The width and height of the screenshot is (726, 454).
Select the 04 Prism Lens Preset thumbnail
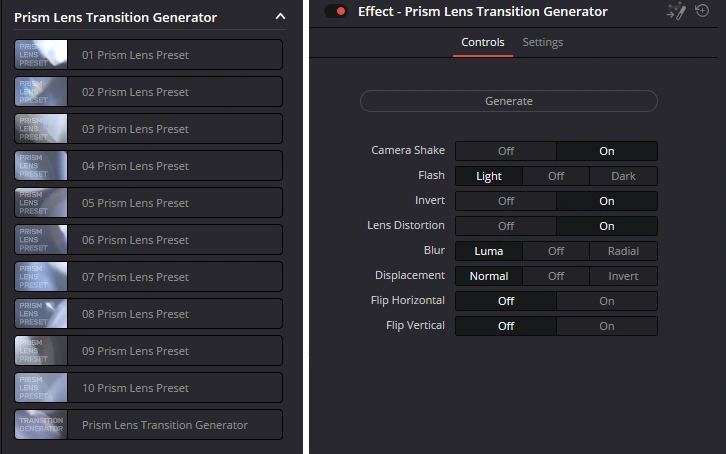coord(41,166)
